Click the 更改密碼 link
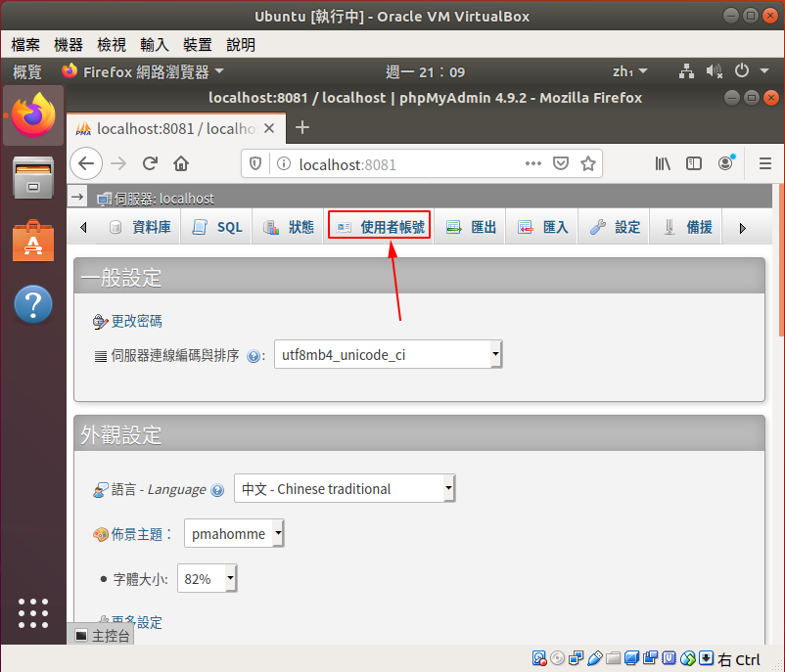The height and width of the screenshot is (672, 785). pyautogui.click(x=136, y=321)
